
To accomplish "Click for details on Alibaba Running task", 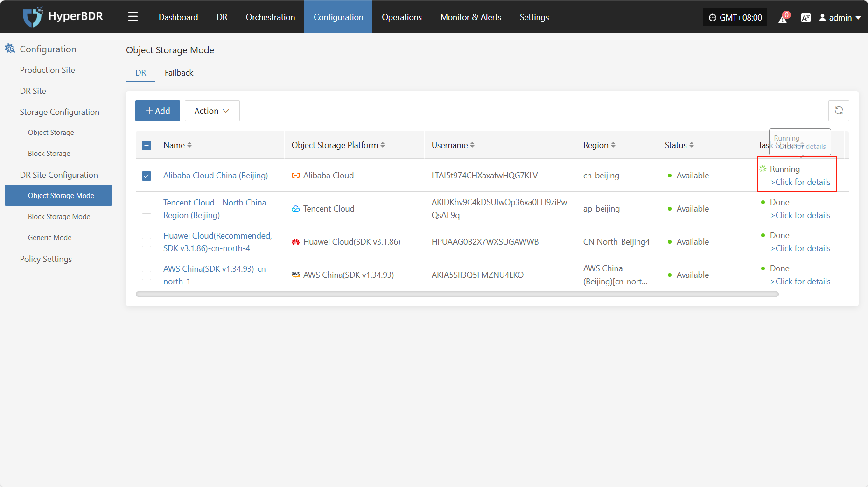I will 800,182.
